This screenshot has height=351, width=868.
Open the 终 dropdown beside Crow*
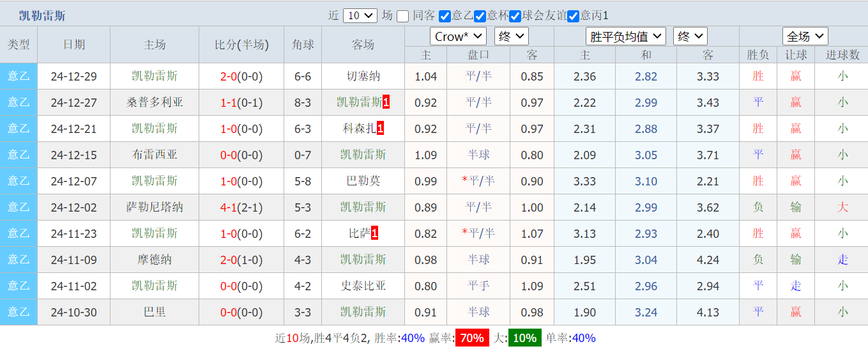[511, 36]
